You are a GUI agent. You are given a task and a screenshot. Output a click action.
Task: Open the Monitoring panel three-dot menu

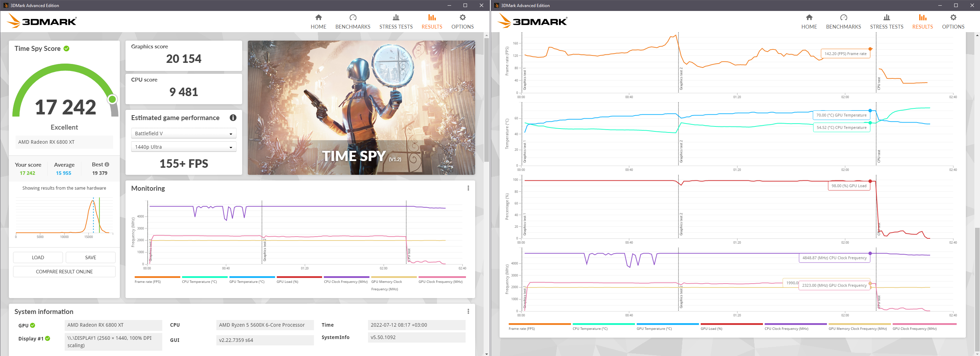tap(468, 189)
